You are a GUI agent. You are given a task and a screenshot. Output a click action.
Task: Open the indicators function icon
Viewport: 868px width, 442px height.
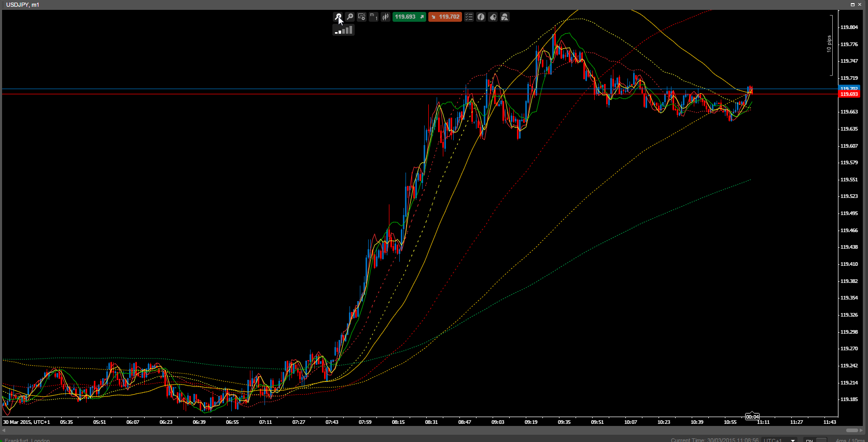[x=481, y=17]
